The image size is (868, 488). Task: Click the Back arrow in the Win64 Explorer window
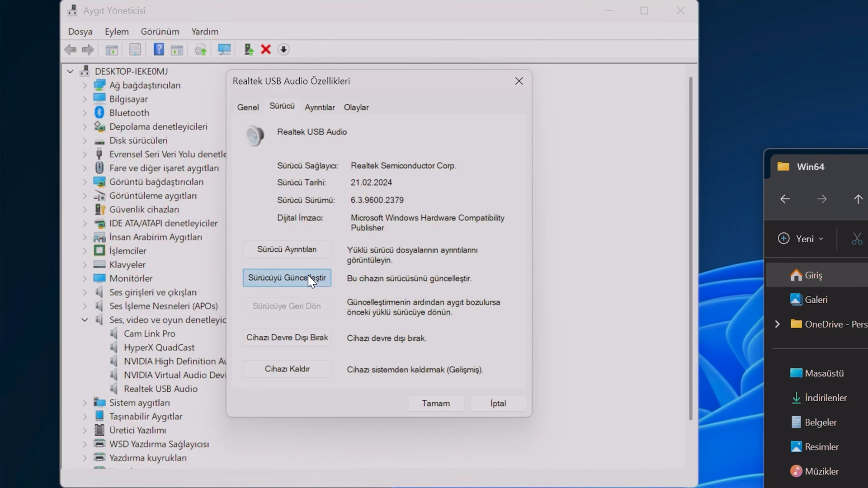click(785, 199)
